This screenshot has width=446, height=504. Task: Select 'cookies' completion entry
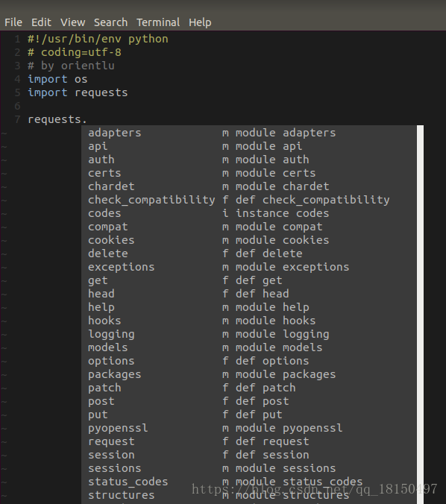point(249,240)
